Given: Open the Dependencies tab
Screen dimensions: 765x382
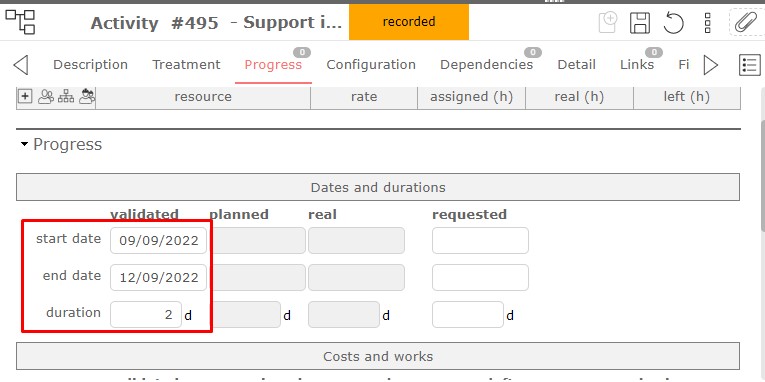Looking at the screenshot, I should pos(486,64).
